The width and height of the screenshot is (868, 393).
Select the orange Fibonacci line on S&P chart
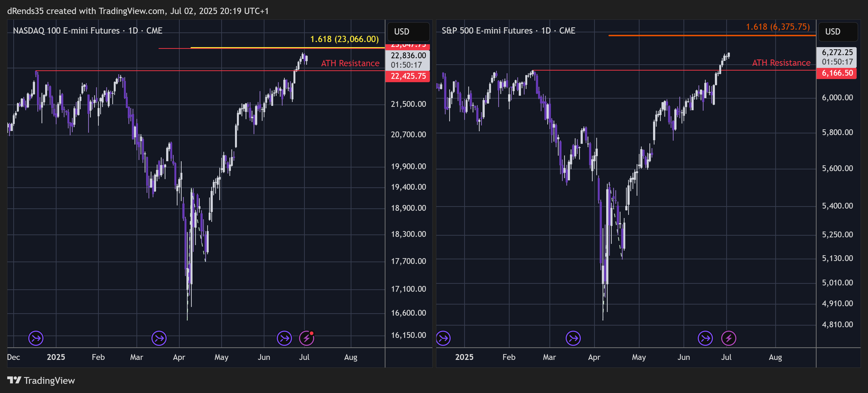(x=712, y=35)
